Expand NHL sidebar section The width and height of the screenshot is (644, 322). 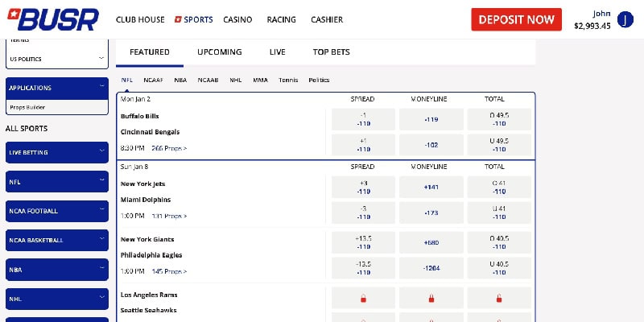coord(57,299)
